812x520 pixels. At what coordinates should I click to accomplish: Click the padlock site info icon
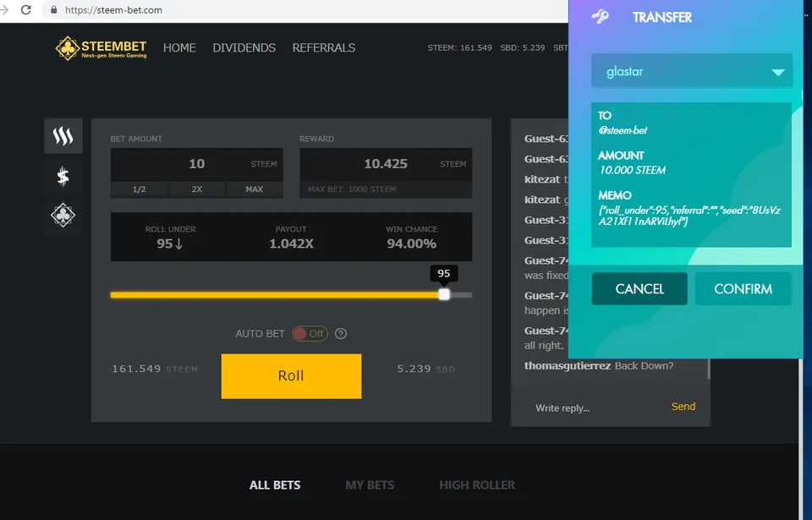coord(54,10)
